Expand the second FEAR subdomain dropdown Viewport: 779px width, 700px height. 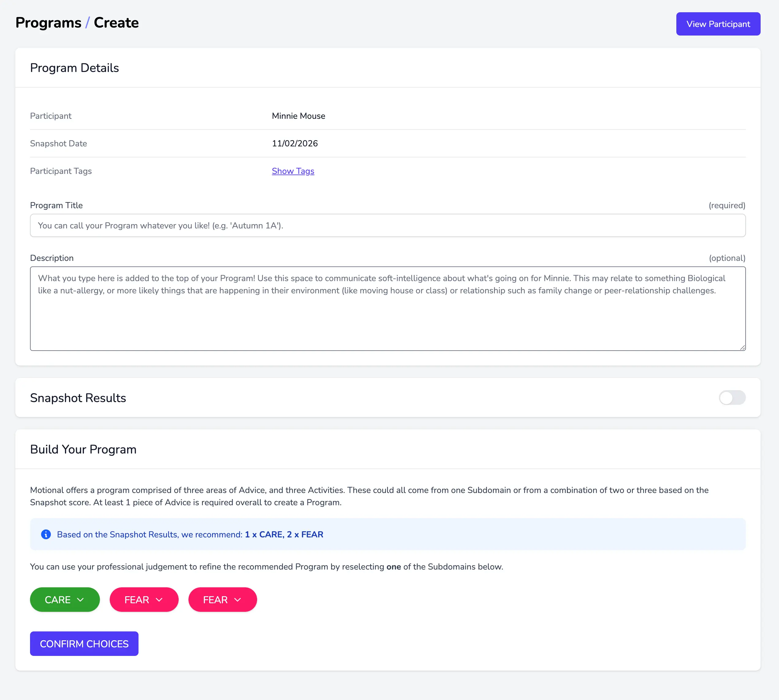point(222,600)
